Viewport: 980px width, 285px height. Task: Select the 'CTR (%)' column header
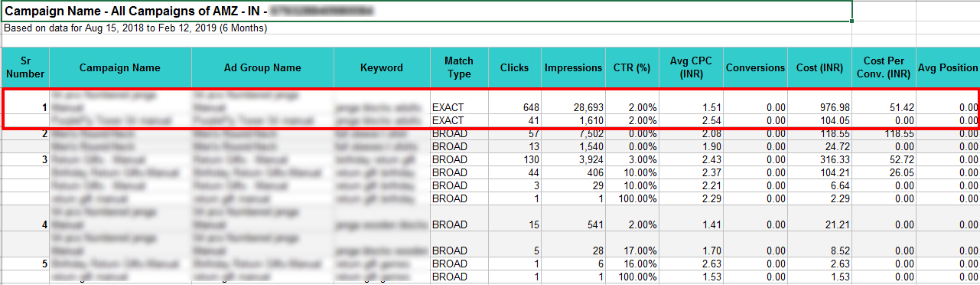[632, 67]
